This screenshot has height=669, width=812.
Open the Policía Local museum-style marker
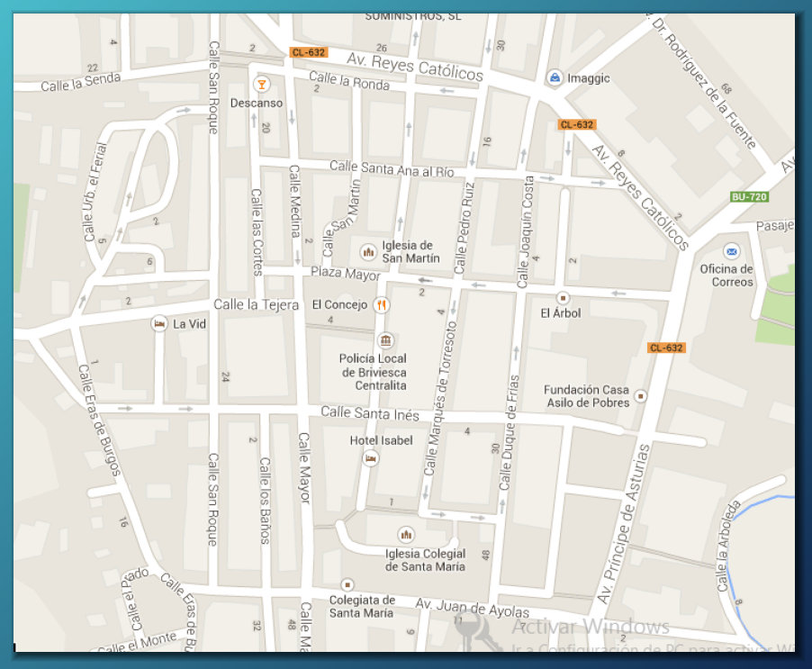click(385, 340)
